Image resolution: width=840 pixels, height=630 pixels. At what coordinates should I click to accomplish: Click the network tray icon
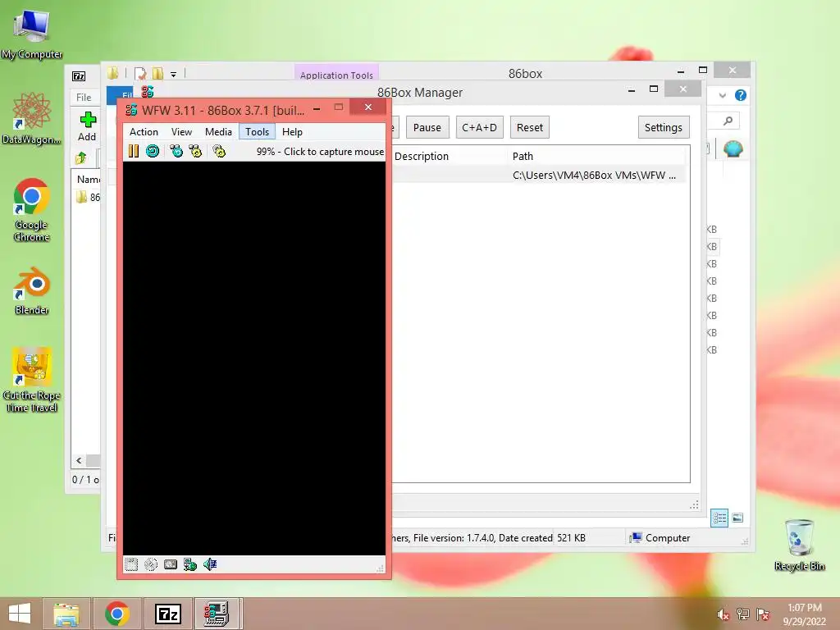click(743, 614)
